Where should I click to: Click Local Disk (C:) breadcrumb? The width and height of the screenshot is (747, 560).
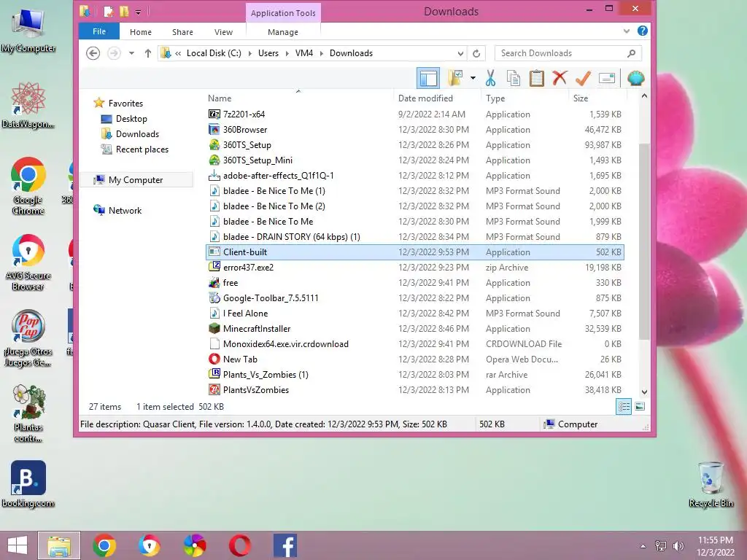click(214, 53)
